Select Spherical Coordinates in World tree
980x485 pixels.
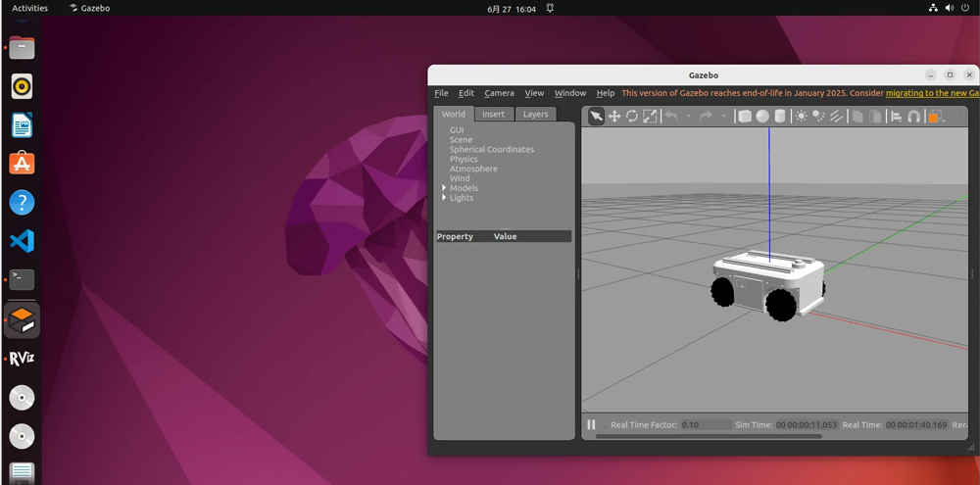[492, 149]
